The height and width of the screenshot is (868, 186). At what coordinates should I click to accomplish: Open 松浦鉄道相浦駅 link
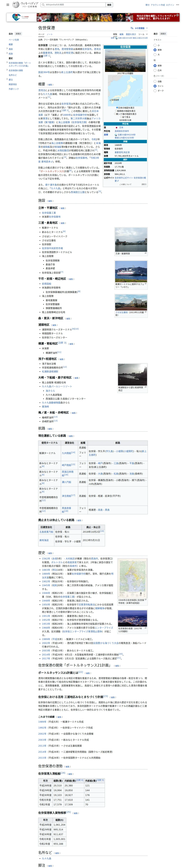click(x=50, y=371)
